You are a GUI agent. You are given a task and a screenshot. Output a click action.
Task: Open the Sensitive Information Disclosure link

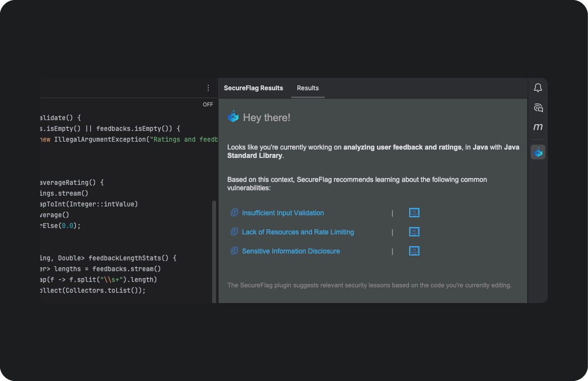point(291,251)
